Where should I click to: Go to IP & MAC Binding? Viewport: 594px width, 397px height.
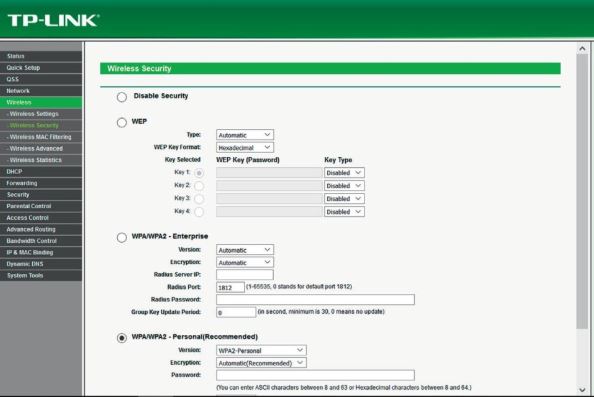(x=41, y=252)
